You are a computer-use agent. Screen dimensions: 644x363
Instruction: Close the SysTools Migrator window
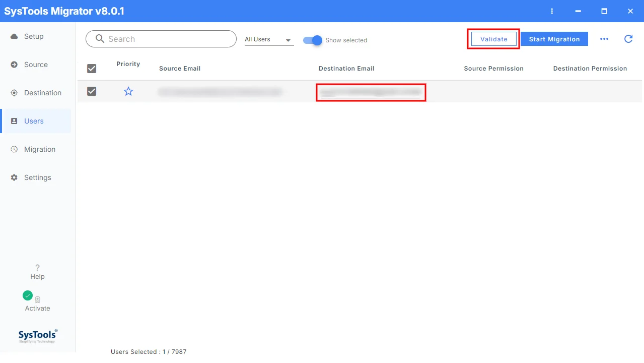pyautogui.click(x=630, y=11)
